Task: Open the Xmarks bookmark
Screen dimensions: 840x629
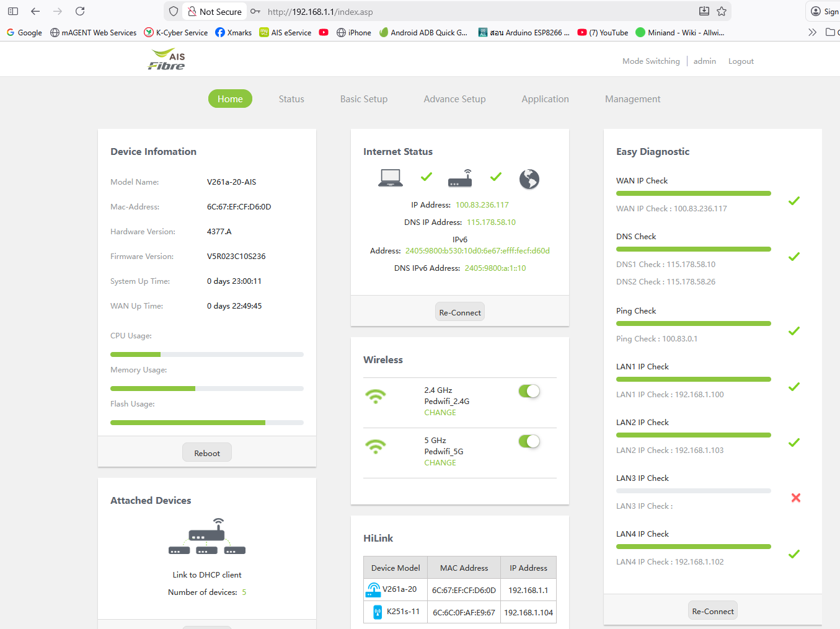Action: [x=233, y=32]
